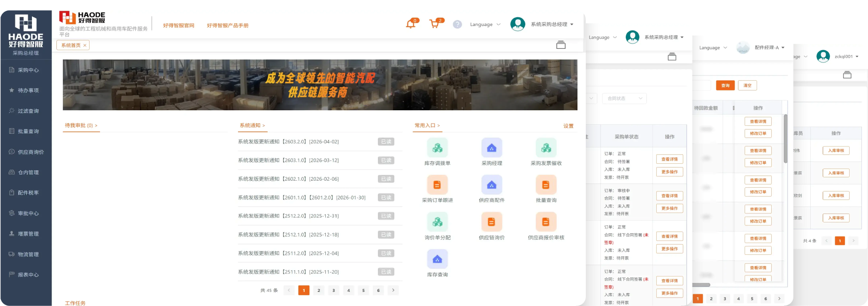Expand the Language dropdown in the front window
The width and height of the screenshot is (868, 306).
coord(485,24)
